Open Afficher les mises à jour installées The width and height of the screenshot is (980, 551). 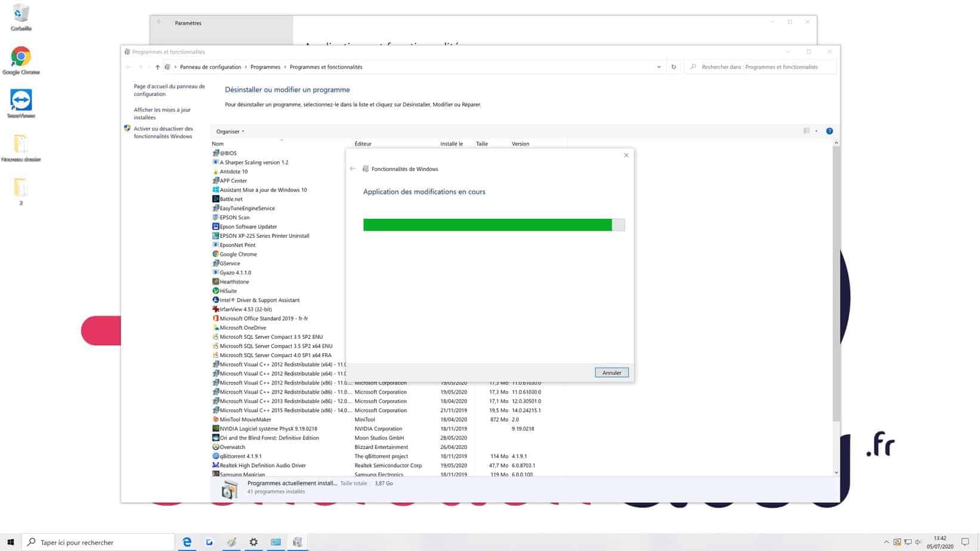pyautogui.click(x=162, y=113)
